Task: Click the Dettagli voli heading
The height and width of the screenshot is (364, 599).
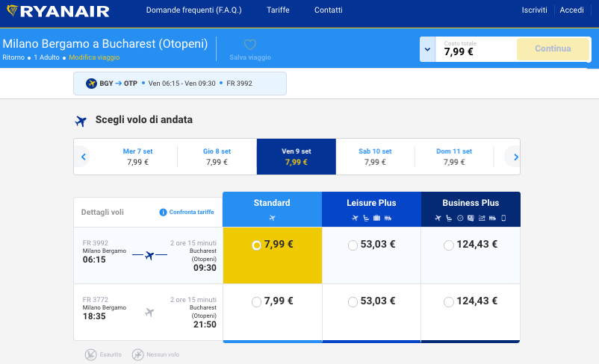Action: (x=102, y=212)
